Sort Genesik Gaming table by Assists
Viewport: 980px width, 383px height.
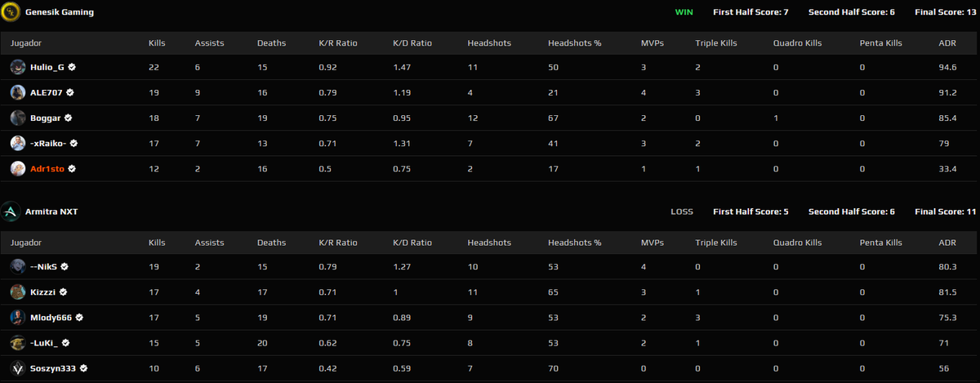(208, 43)
